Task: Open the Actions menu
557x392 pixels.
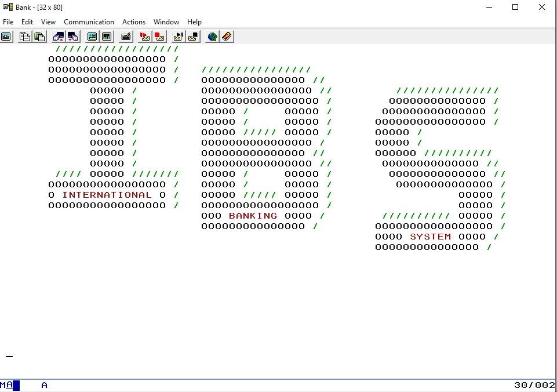Action: [133, 21]
